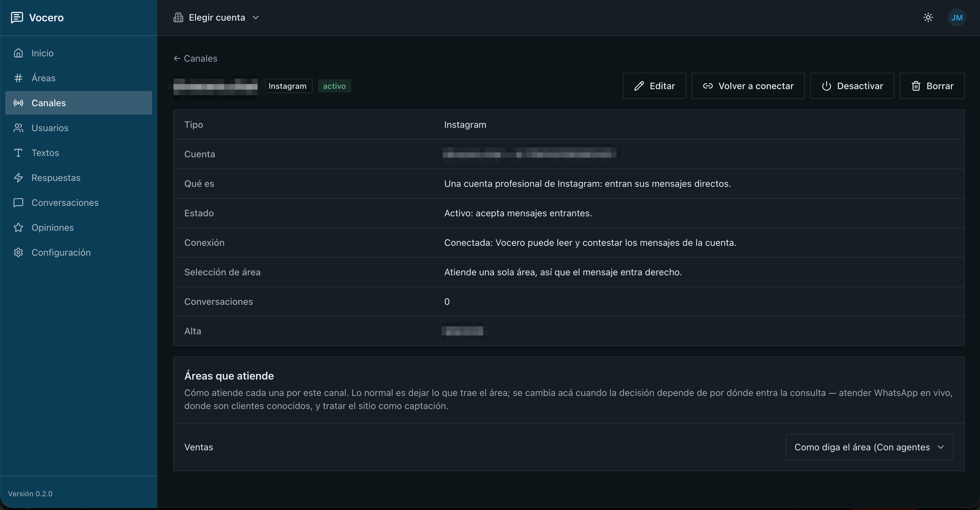This screenshot has height=510, width=980.
Task: Click the Textos letter T icon
Action: (18, 152)
